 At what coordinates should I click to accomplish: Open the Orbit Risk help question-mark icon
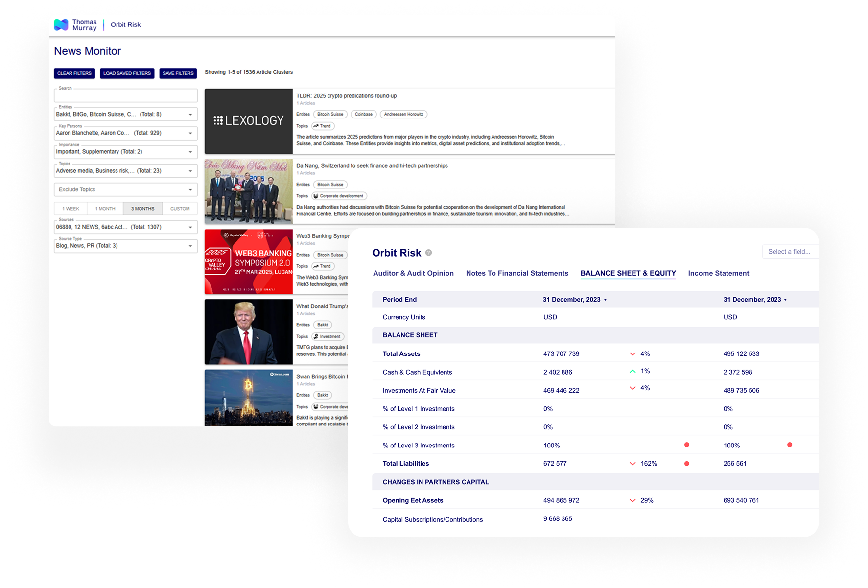click(x=429, y=253)
